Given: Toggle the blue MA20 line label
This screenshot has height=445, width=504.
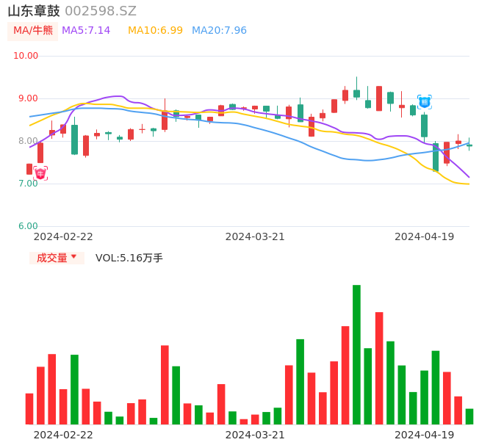Looking at the screenshot, I should pos(219,31).
